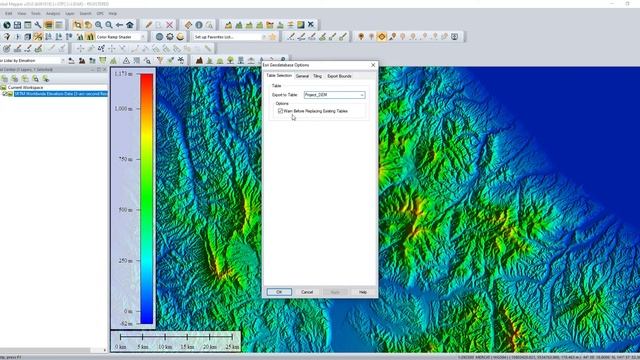Screen dimensions: 640x360
Task: Switch to the Tiling tab
Action: 318,76
